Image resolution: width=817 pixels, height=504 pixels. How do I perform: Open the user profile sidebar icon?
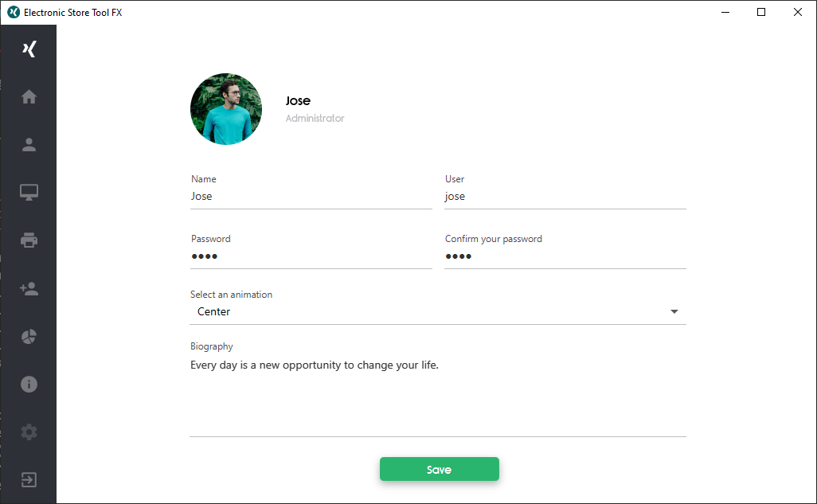click(29, 144)
